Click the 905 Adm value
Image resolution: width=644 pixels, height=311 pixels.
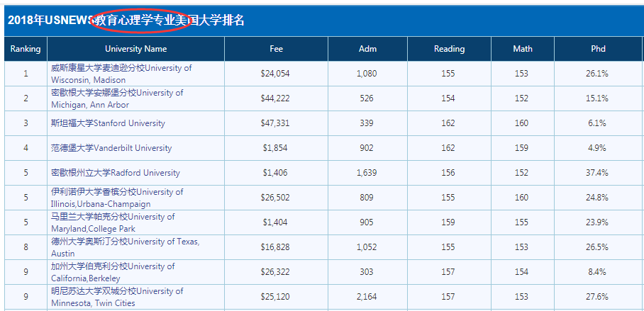point(367,222)
